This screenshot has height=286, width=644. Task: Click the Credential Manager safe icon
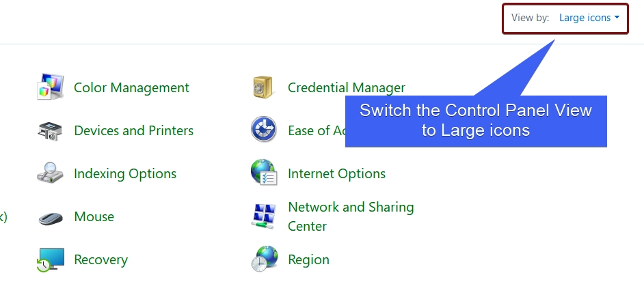pyautogui.click(x=263, y=87)
